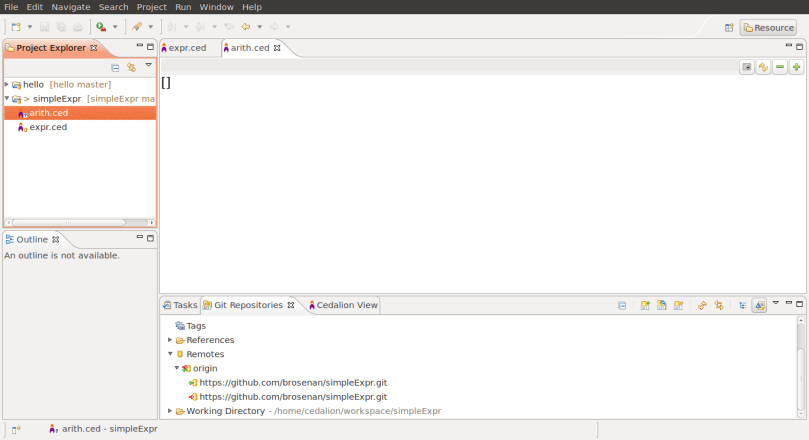Select the Outline view tab
Screen dimensions: 809x440
pyautogui.click(x=31, y=240)
